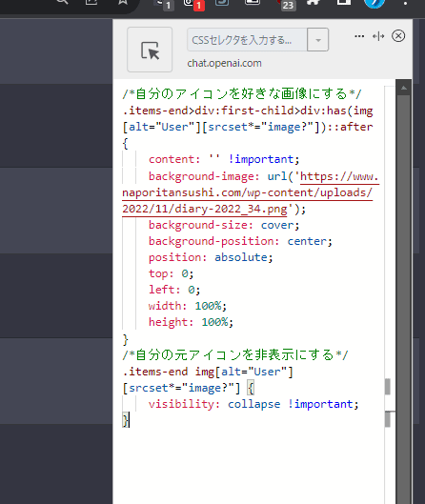Click the 'width: 100%;' line
The image size is (425, 504).
tap(188, 306)
